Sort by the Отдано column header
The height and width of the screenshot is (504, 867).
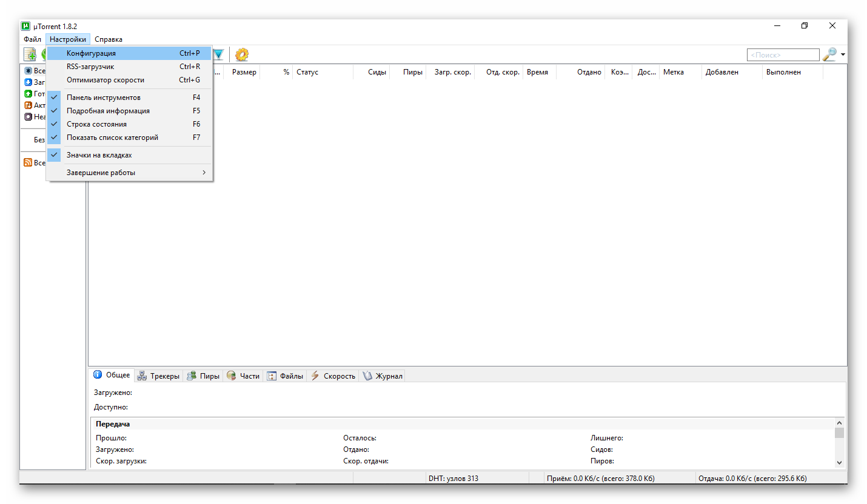coord(580,72)
